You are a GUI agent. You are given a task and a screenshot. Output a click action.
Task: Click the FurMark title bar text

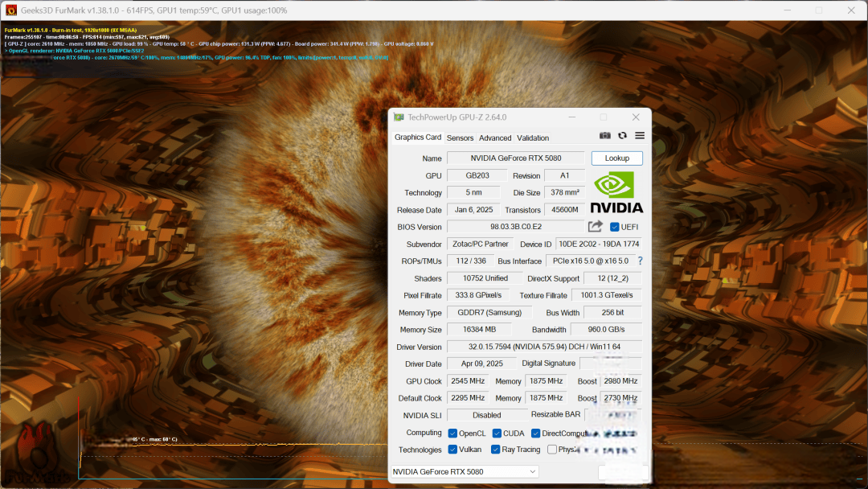click(154, 10)
